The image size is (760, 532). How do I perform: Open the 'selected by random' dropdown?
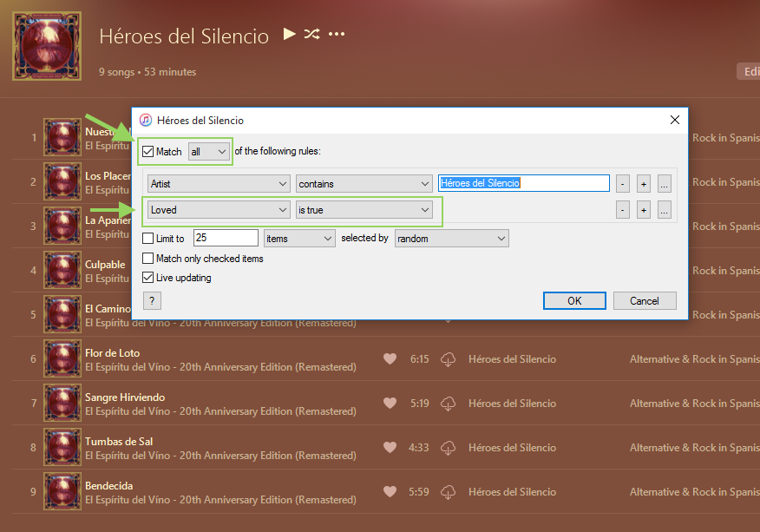point(451,239)
